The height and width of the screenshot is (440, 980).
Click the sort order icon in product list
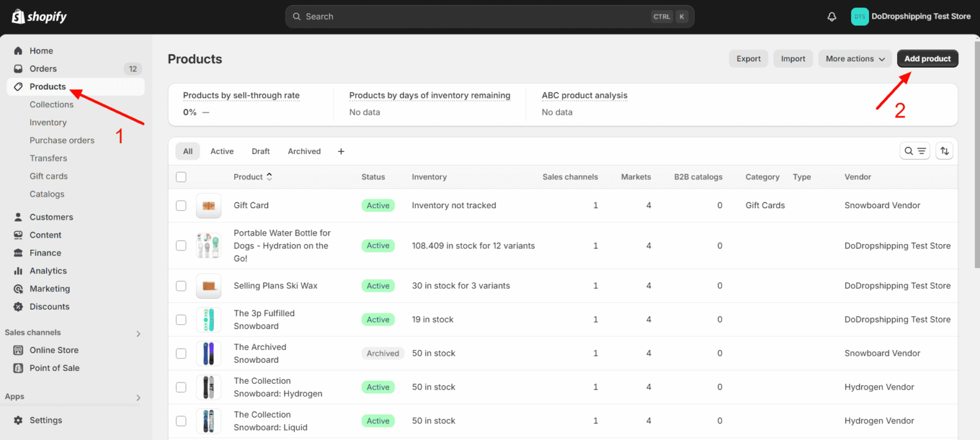pos(944,151)
